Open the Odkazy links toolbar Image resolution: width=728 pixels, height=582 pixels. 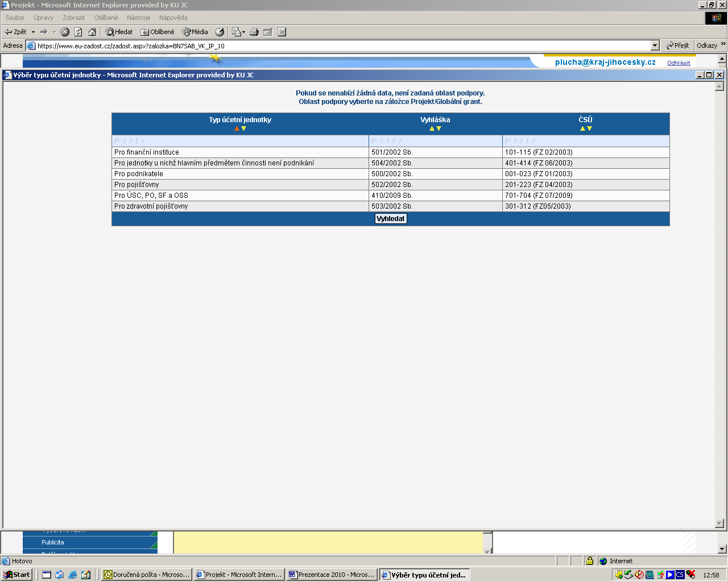click(x=707, y=45)
